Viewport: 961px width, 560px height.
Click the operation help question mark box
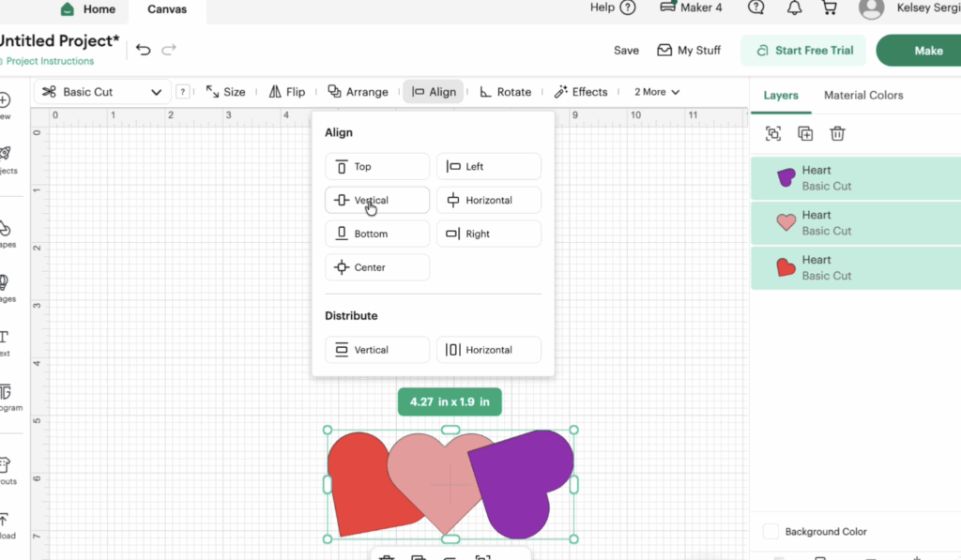click(182, 92)
